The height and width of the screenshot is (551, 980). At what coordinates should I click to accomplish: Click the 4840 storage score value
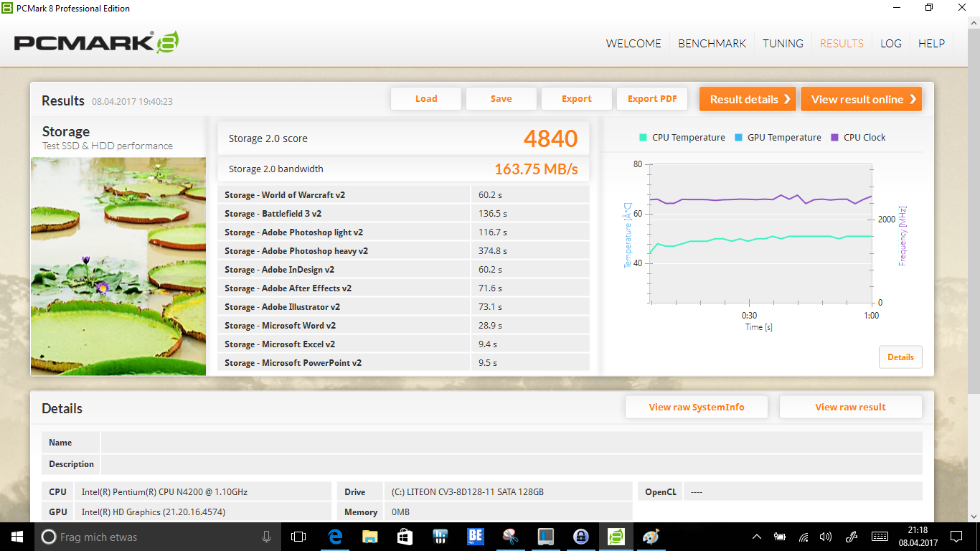pos(550,138)
